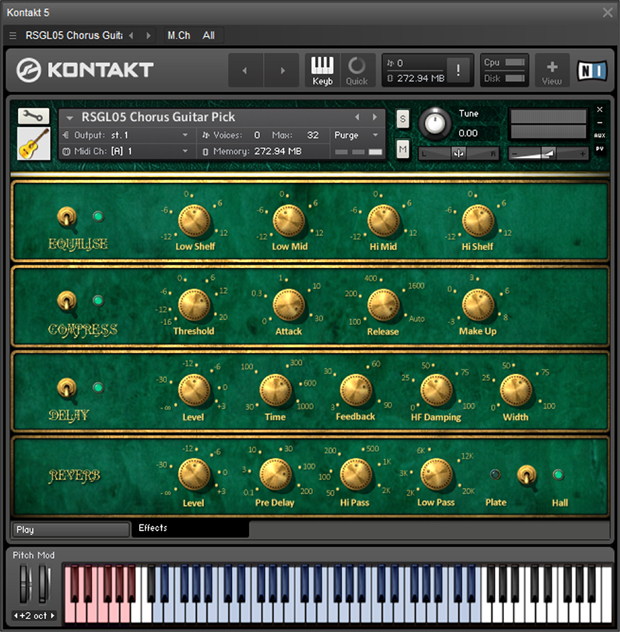Click the exclamation panic button
The height and width of the screenshot is (632, 620).
click(458, 71)
